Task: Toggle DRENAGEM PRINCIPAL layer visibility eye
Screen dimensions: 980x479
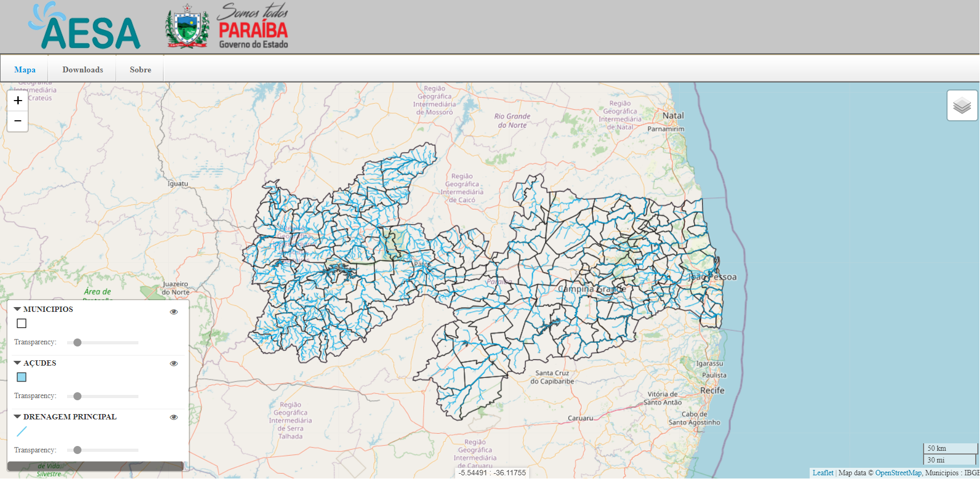Action: tap(174, 417)
